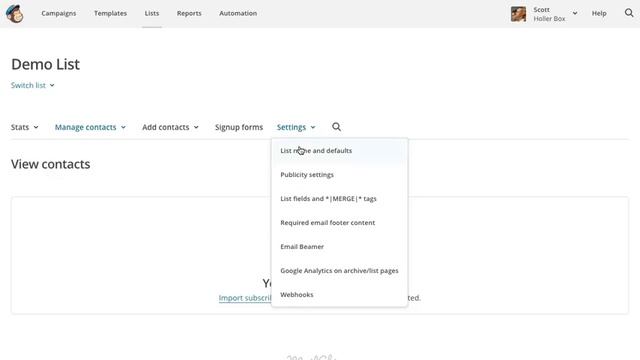Screen dimensions: 640x360
Task: Expand the Switch list dropdown
Action: point(33,85)
